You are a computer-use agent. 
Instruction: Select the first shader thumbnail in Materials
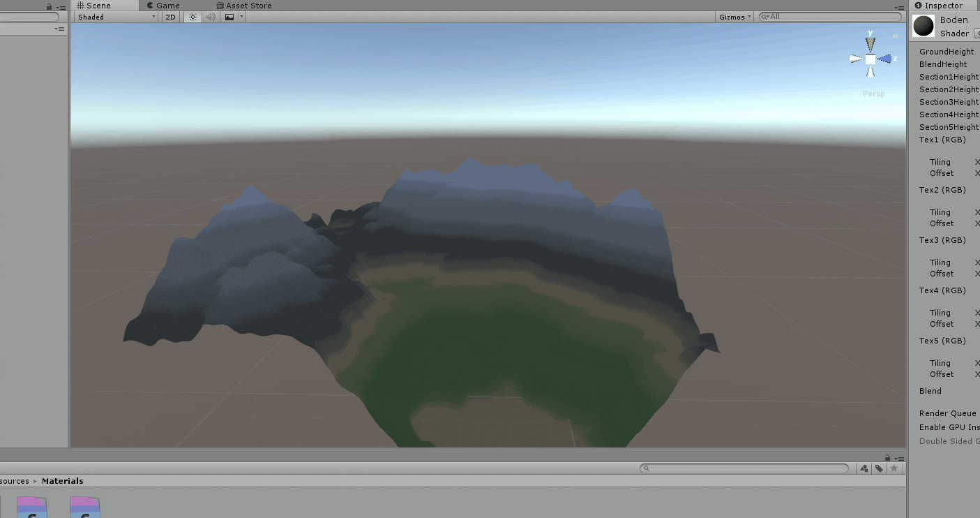[31, 506]
